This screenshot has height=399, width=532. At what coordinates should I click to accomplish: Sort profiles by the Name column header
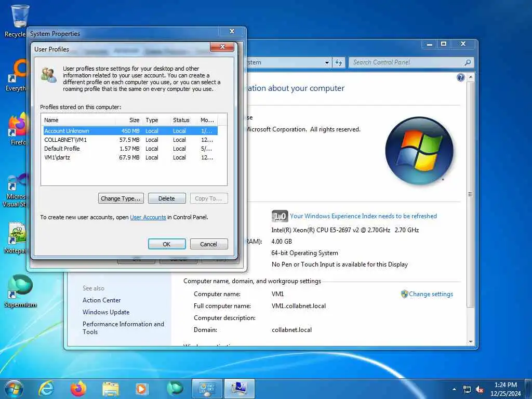[x=78, y=120]
